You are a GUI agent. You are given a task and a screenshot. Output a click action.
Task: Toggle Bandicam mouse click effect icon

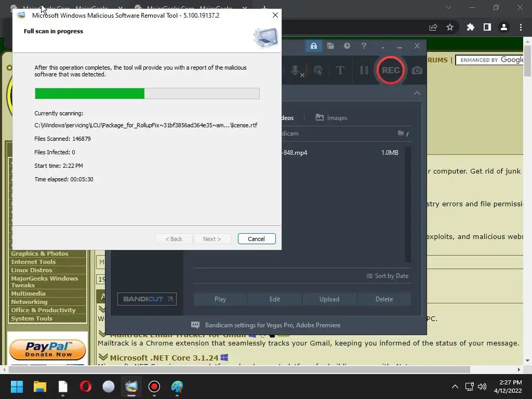pyautogui.click(x=318, y=70)
